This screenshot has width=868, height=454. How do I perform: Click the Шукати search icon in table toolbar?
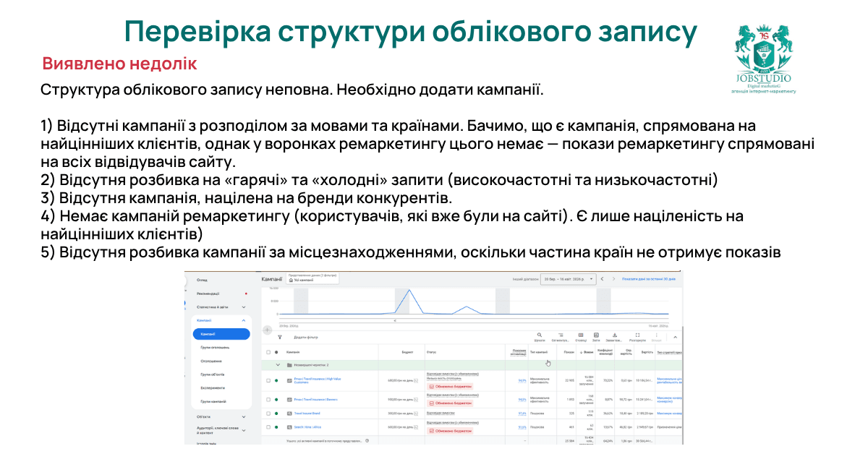540,335
